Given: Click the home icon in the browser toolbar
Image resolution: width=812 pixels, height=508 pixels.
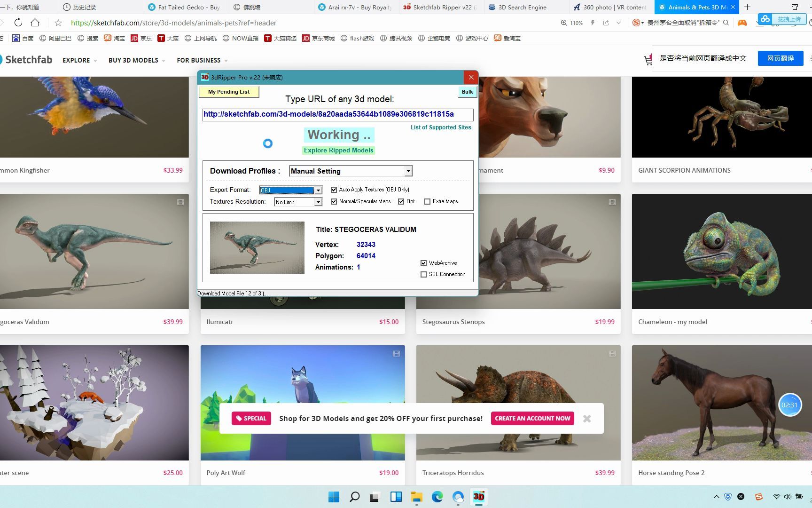Looking at the screenshot, I should (x=35, y=23).
